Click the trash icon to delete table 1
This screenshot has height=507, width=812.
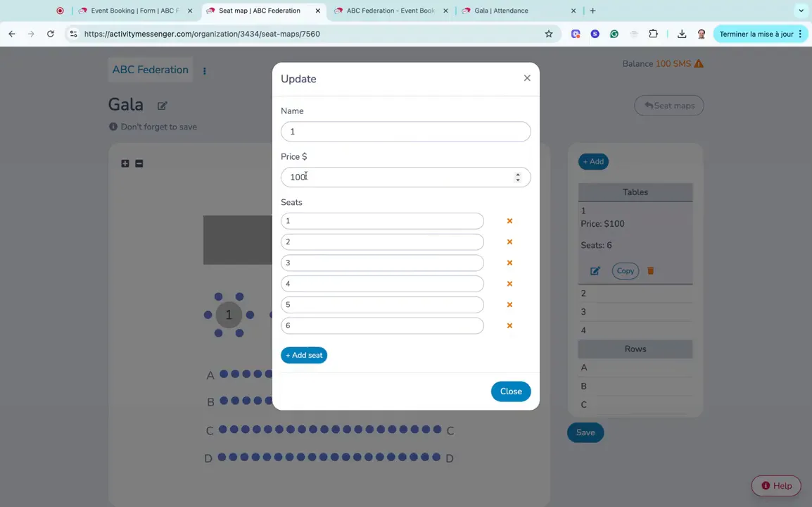point(650,270)
